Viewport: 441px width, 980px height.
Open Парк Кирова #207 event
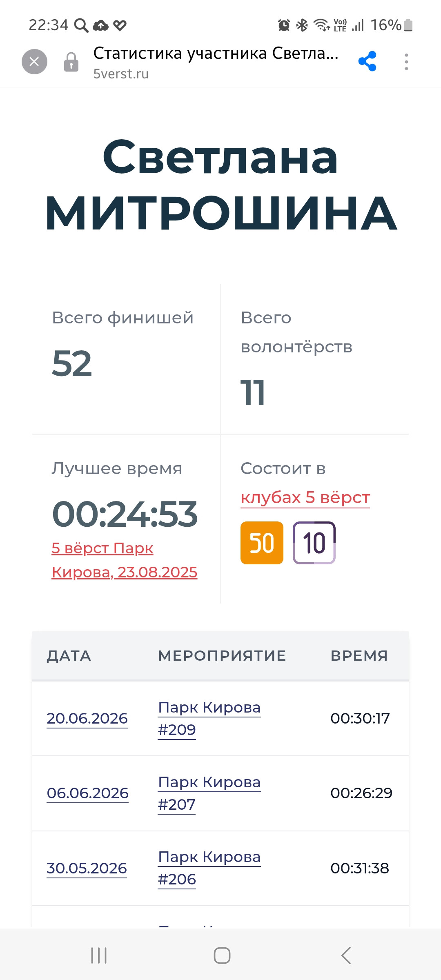tap(209, 793)
